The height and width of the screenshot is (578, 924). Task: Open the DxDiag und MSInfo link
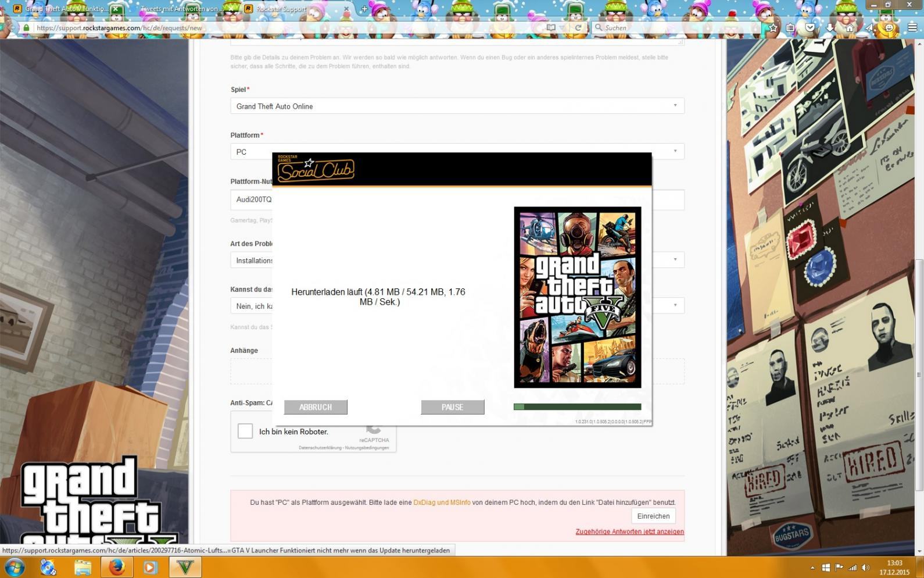442,502
